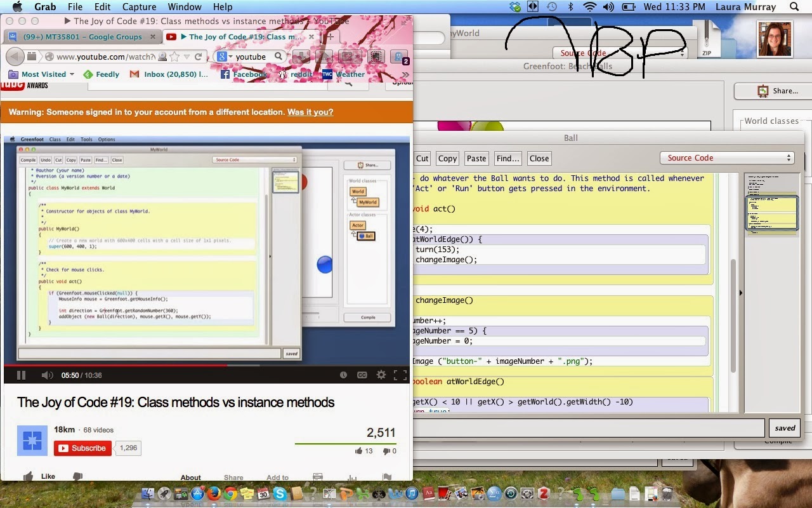Open Source Code dropdown in Ball editor
This screenshot has width=812, height=508.
pos(727,158)
